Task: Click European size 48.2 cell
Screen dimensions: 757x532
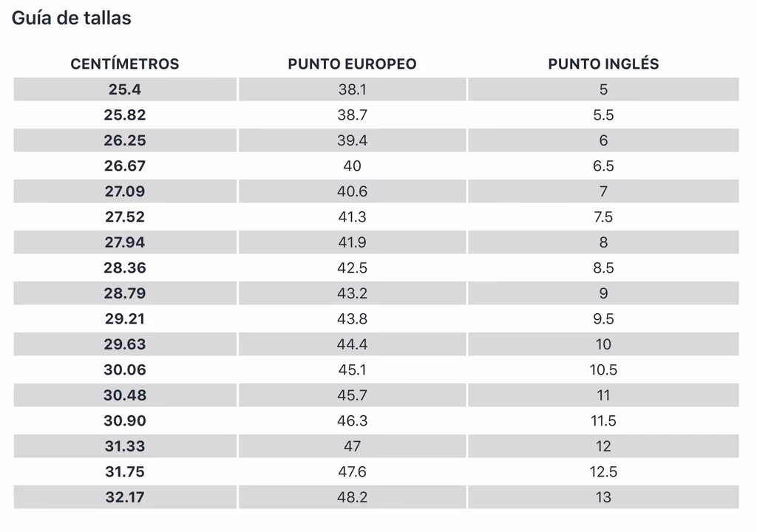Action: pyautogui.click(x=352, y=497)
